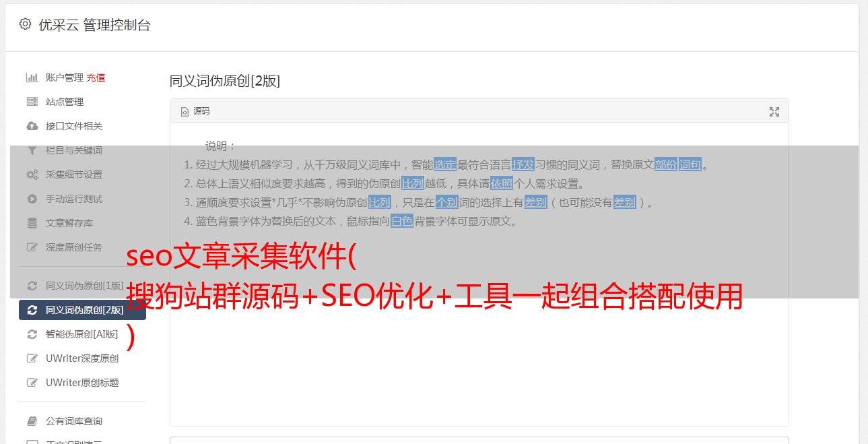The width and height of the screenshot is (868, 444).
Task: Toggle fullscreen icon in editor toolbar
Action: coord(774,112)
